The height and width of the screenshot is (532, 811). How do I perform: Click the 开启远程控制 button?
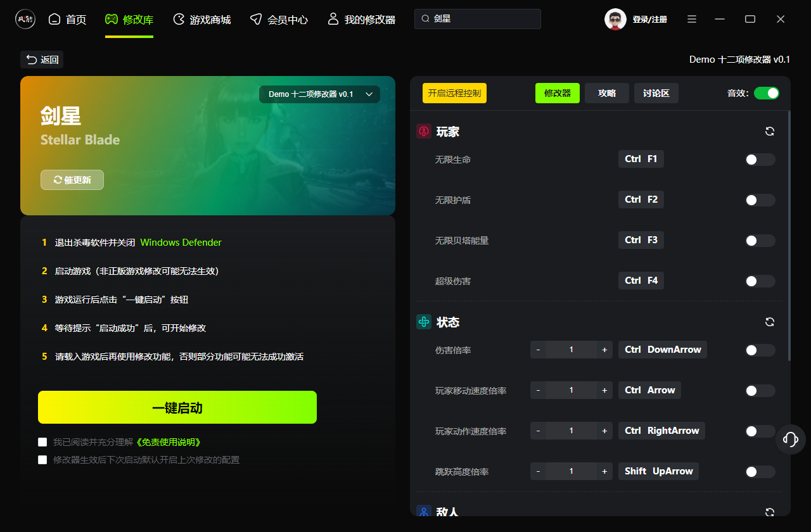click(454, 93)
